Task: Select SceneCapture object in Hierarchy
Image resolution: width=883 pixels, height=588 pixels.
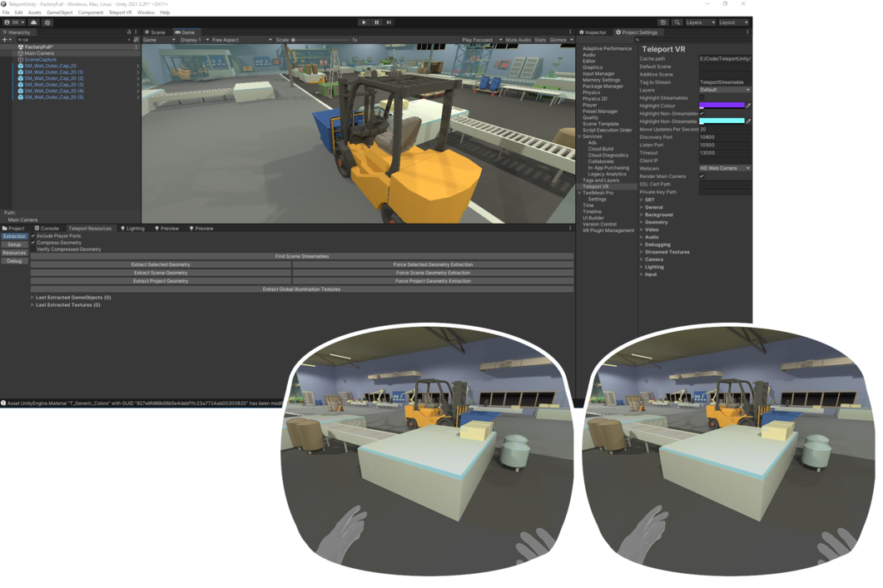Action: [40, 60]
